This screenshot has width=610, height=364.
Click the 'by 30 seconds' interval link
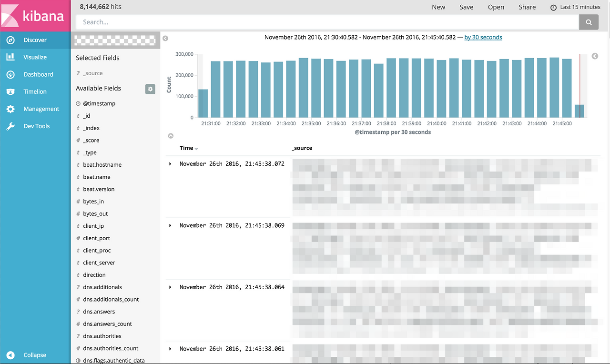point(483,37)
